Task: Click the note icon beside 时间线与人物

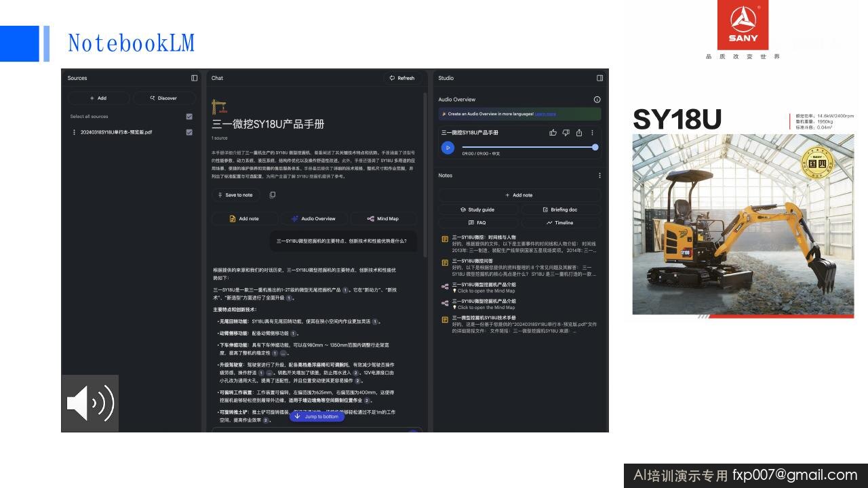Action: (445, 239)
